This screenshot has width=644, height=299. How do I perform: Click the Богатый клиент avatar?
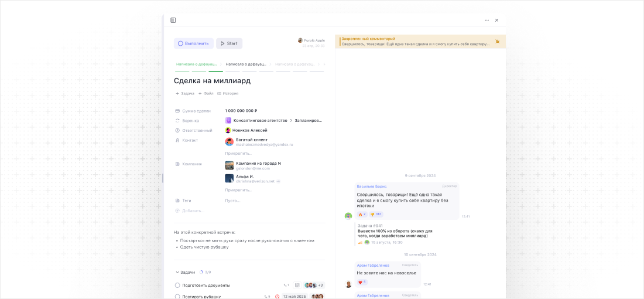coord(229,142)
